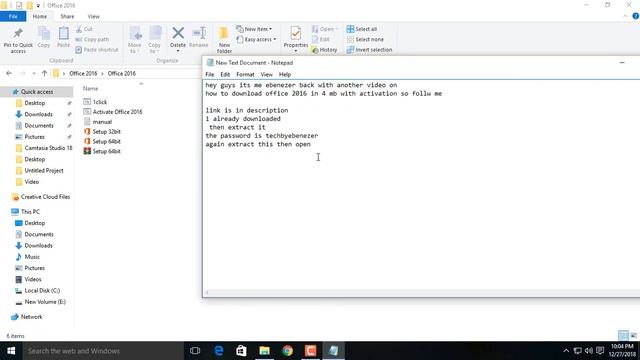Click first Office 2016 breadcrumb
The width and height of the screenshot is (640, 360).
pyautogui.click(x=83, y=73)
